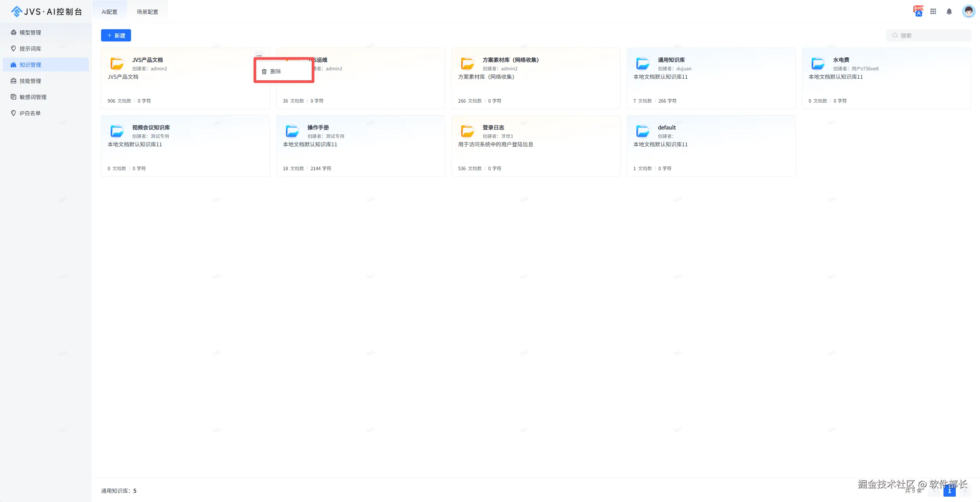
Task: Select 知识管理 in the sidebar
Action: [x=30, y=65]
